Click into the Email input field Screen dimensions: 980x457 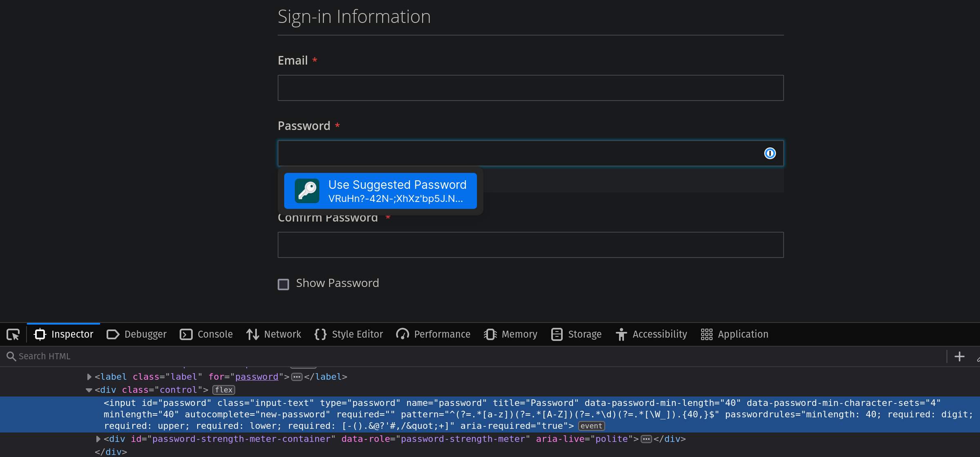pyautogui.click(x=530, y=88)
